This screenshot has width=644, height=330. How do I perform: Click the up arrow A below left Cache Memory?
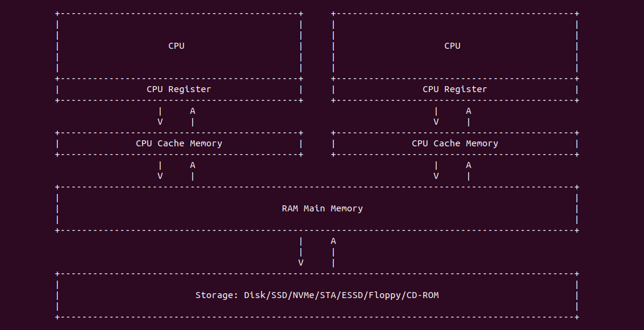(x=192, y=165)
